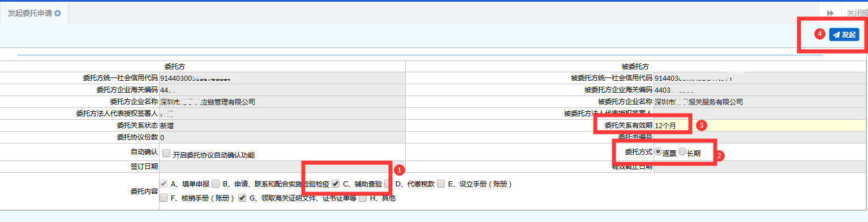
Task: Select the 长期 radio button
Action: (x=682, y=152)
